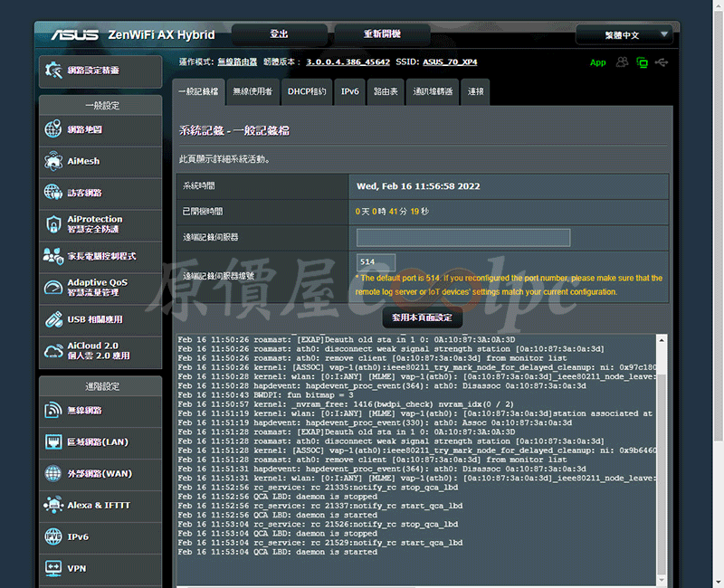Click the log textarea vertical scrollbar thumb
The height and width of the screenshot is (588, 724).
coord(662,473)
